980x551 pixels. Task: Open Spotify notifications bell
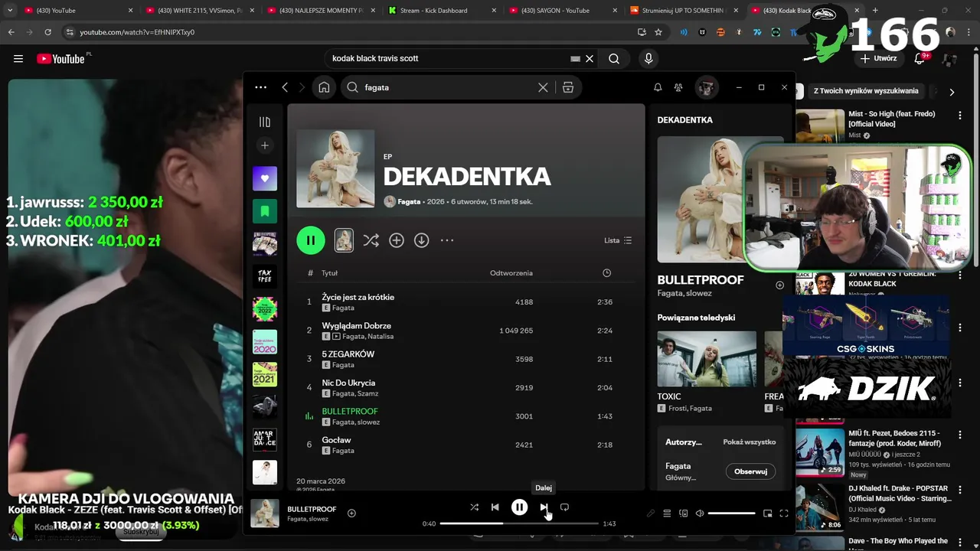658,87
